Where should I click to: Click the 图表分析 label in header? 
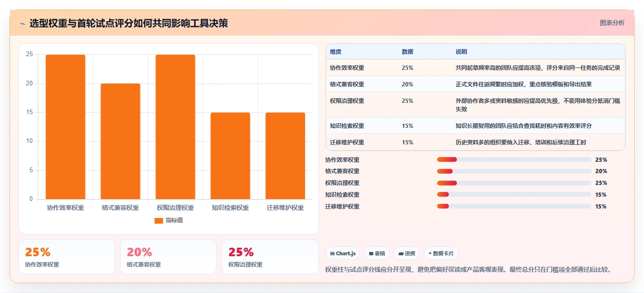pyautogui.click(x=612, y=23)
